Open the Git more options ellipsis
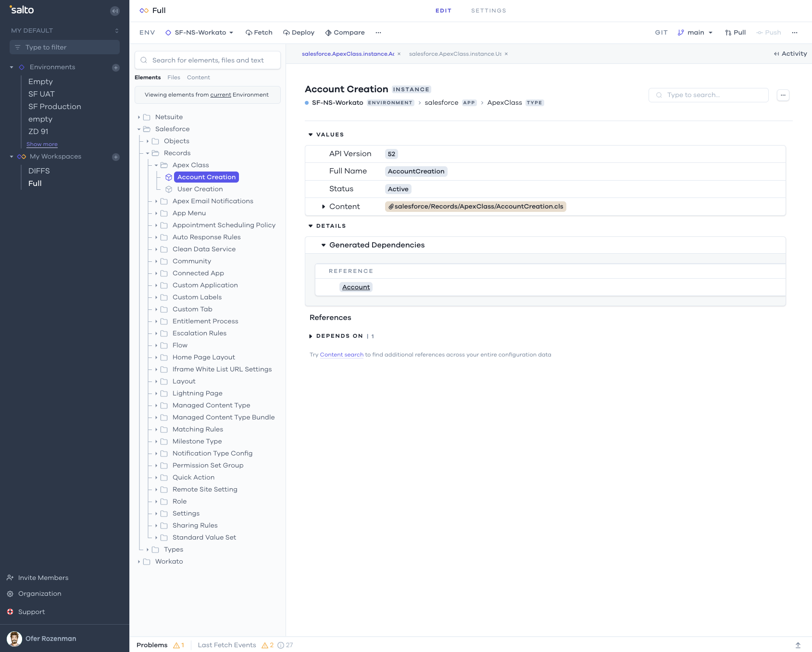The height and width of the screenshot is (652, 812). 795,33
